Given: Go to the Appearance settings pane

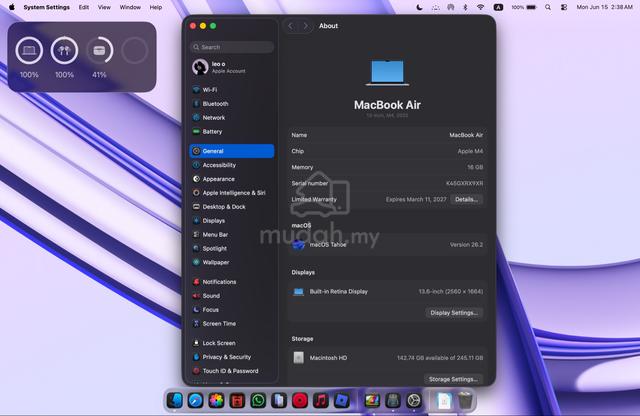Looking at the screenshot, I should click(x=231, y=179).
